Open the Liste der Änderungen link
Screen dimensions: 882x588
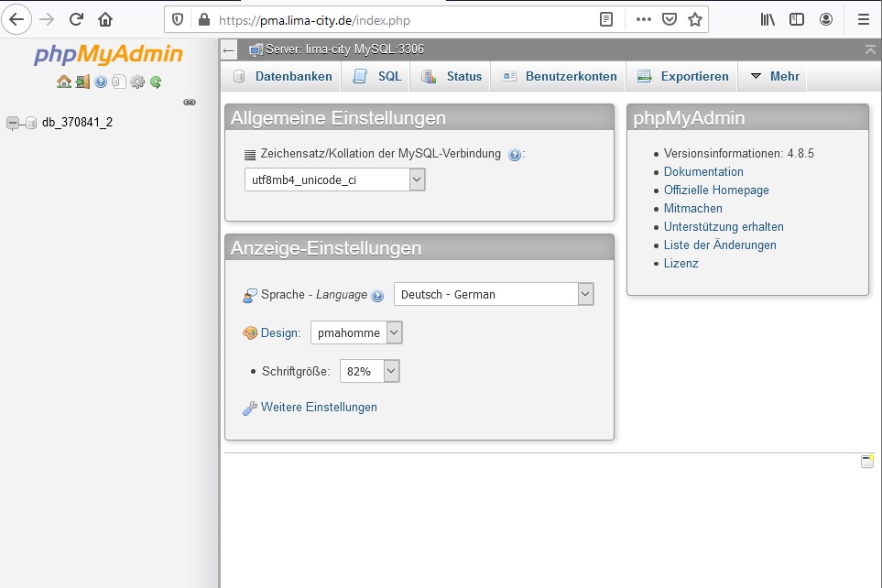(x=720, y=245)
